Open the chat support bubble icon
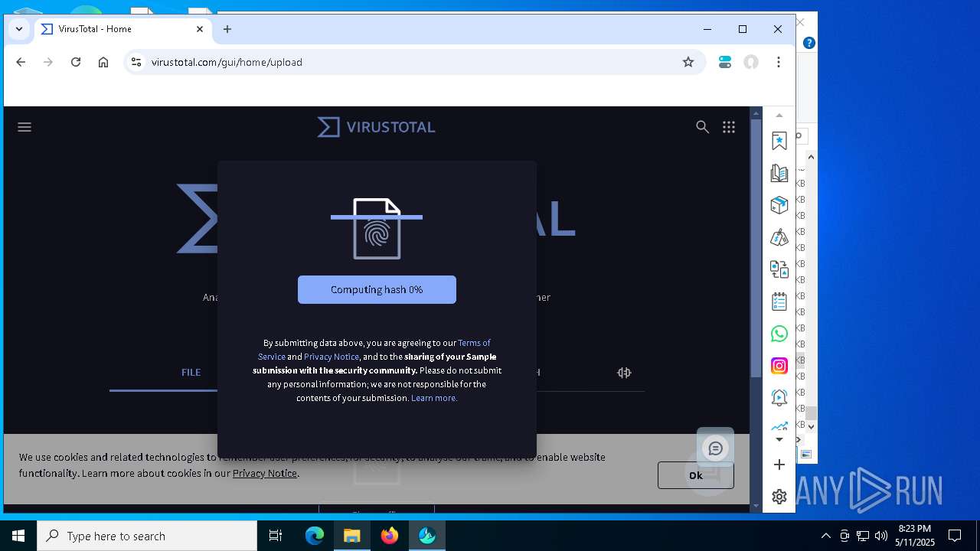 (x=716, y=448)
